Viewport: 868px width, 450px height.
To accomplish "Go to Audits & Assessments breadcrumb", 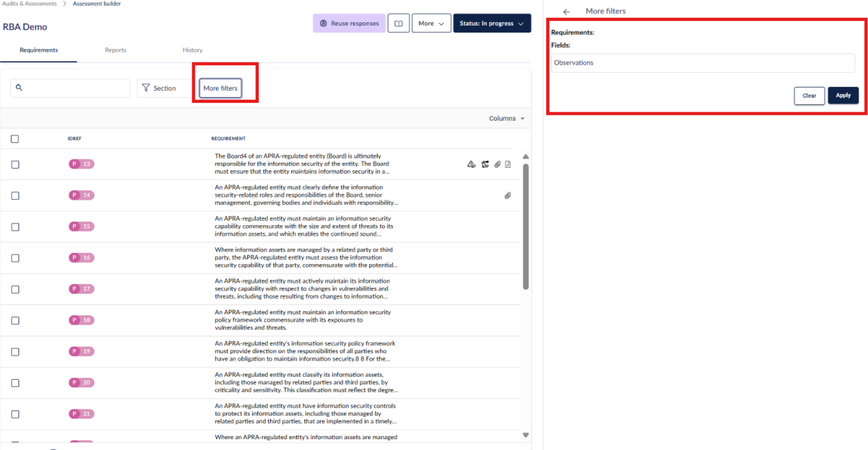I will 29,4.
